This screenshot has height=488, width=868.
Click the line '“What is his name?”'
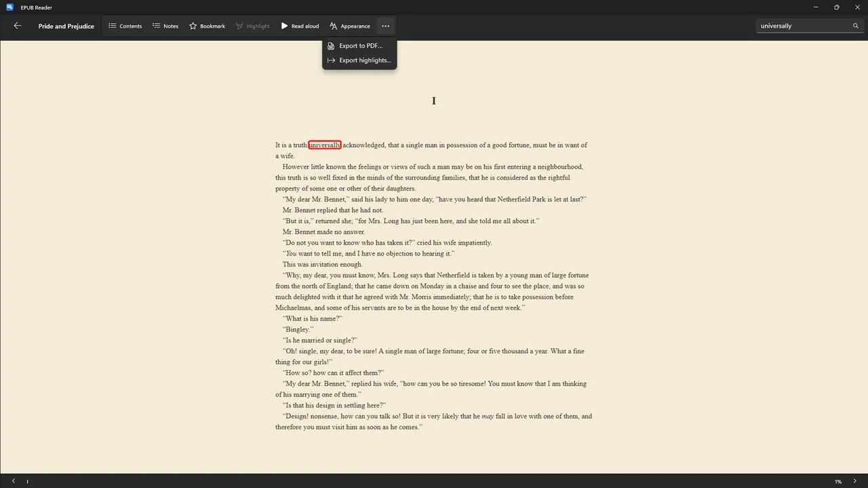313,319
